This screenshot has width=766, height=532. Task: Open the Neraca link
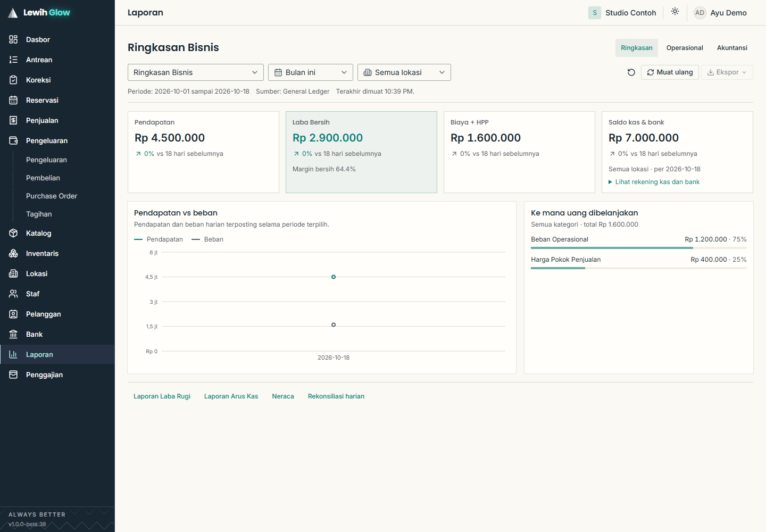pos(283,396)
